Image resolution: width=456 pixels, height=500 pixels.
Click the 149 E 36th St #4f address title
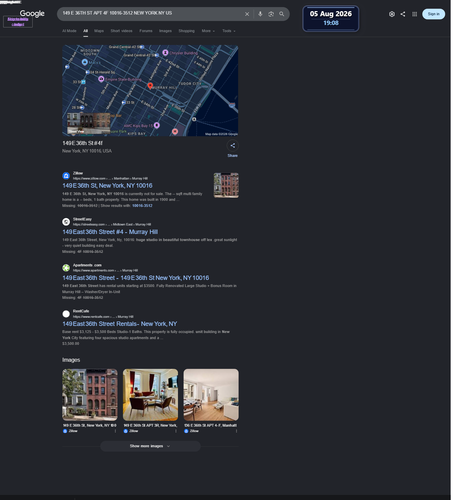[82, 143]
